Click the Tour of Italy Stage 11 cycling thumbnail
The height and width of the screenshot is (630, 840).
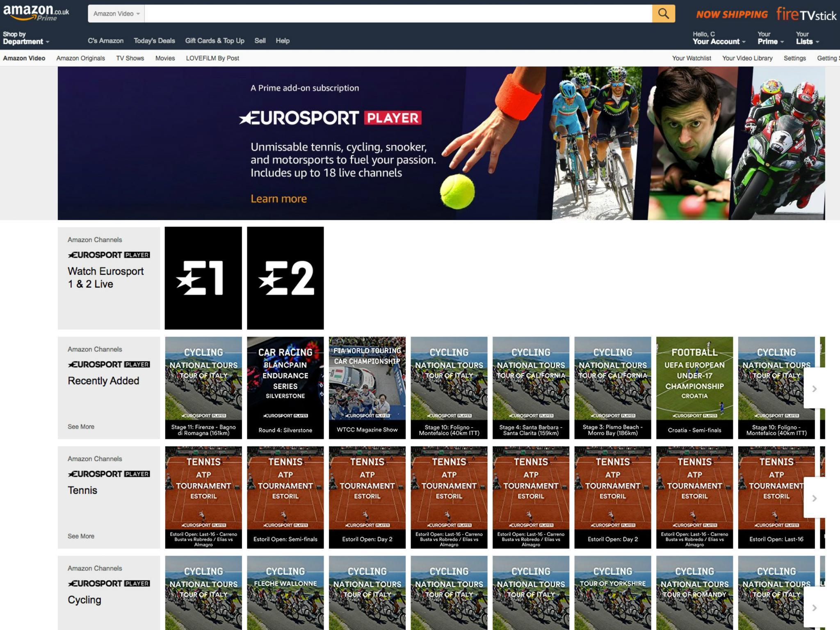[202, 387]
